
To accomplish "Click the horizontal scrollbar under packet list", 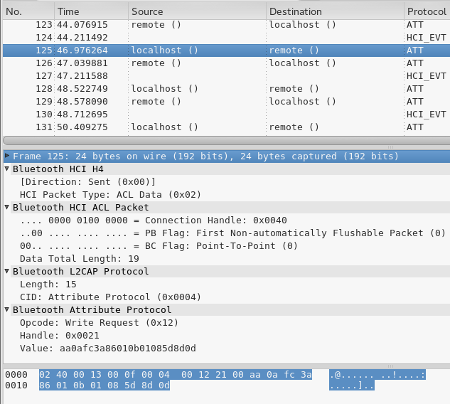I will click(226, 140).
